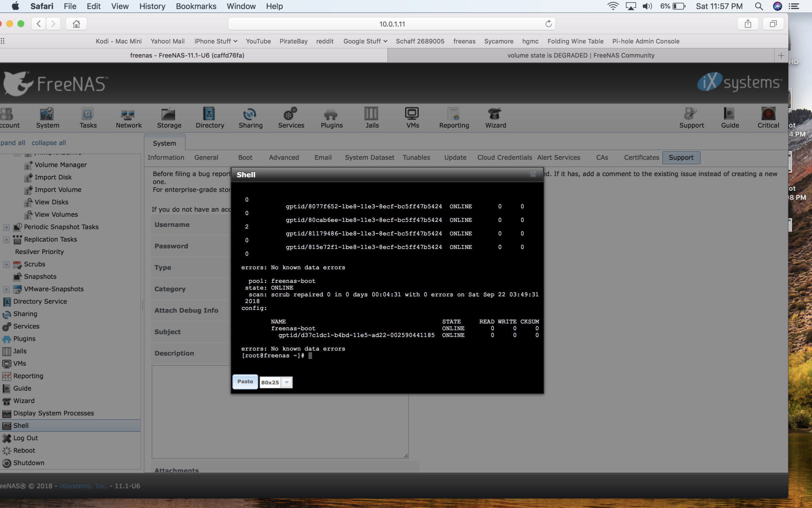Close the Shell dialog

tap(533, 174)
